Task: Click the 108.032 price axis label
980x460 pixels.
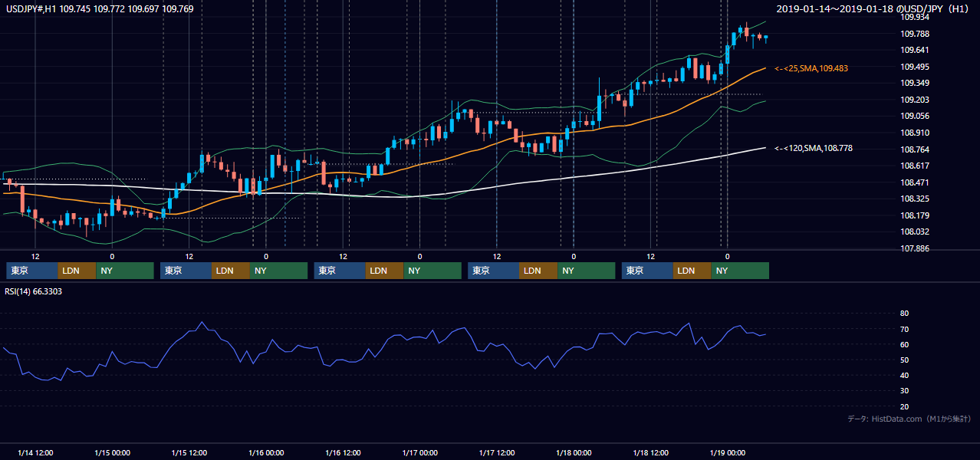Action: coord(915,232)
